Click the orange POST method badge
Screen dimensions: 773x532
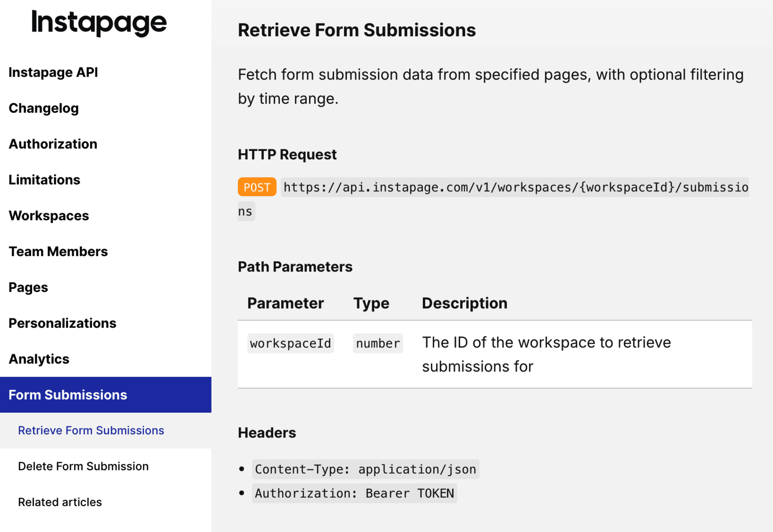tap(257, 187)
